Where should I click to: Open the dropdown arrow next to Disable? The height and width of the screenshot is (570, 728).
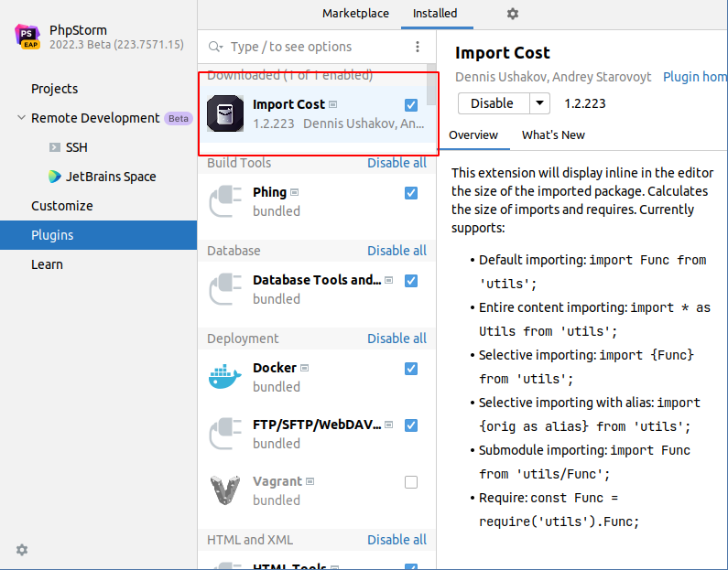(539, 103)
